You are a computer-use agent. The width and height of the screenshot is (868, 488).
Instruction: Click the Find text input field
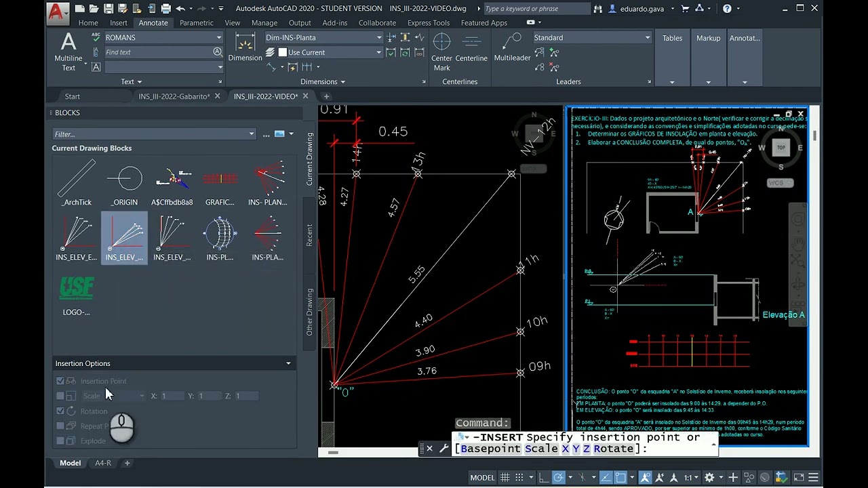coord(157,52)
